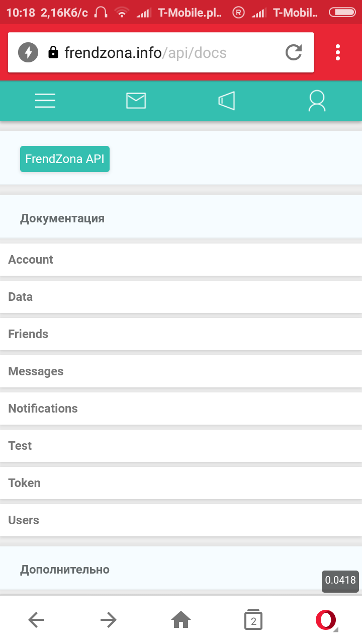Tap the lightning bolt turbo icon

tap(28, 52)
